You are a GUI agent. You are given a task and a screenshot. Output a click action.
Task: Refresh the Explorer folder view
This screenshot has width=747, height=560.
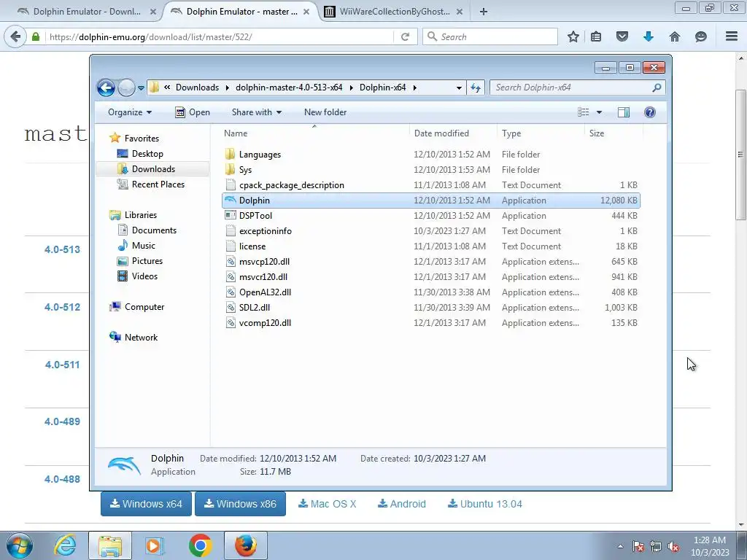476,87
